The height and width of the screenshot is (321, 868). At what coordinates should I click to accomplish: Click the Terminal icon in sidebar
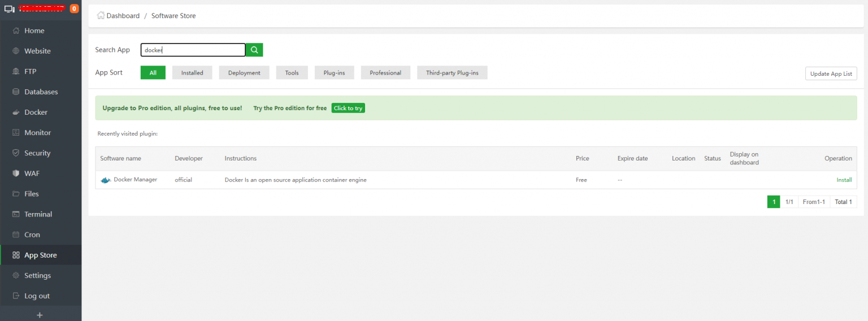16,214
